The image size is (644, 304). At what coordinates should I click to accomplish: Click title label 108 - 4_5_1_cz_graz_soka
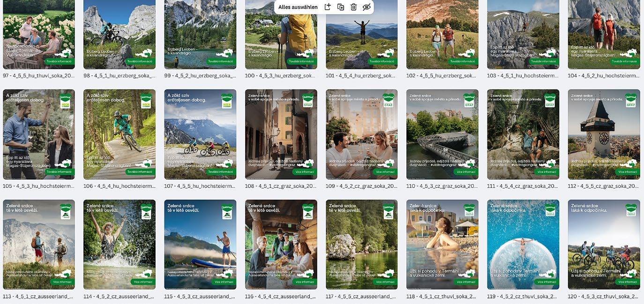pyautogui.click(x=281, y=186)
